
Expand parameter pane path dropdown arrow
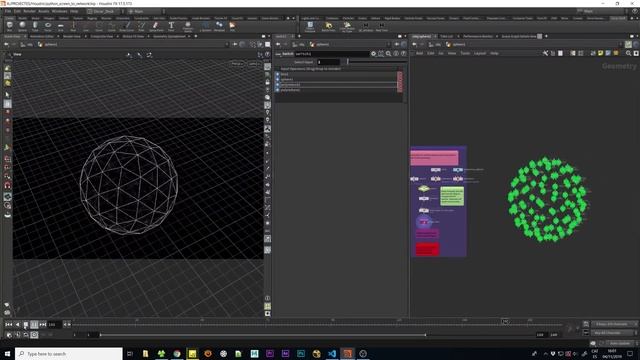click(x=389, y=44)
